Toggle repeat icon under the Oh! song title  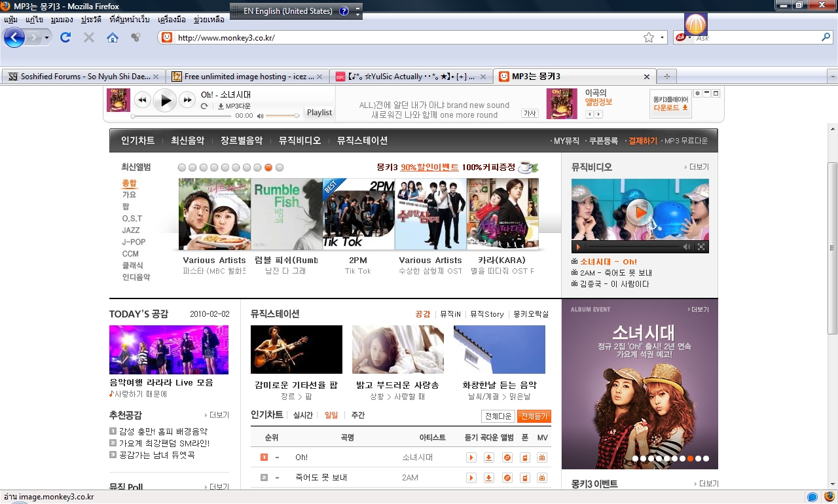tap(205, 106)
